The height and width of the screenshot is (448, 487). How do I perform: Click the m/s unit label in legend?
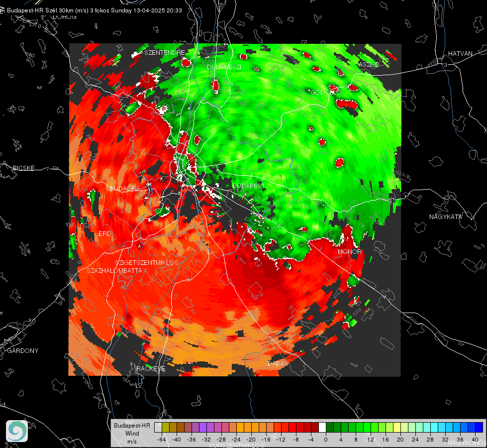(132, 442)
